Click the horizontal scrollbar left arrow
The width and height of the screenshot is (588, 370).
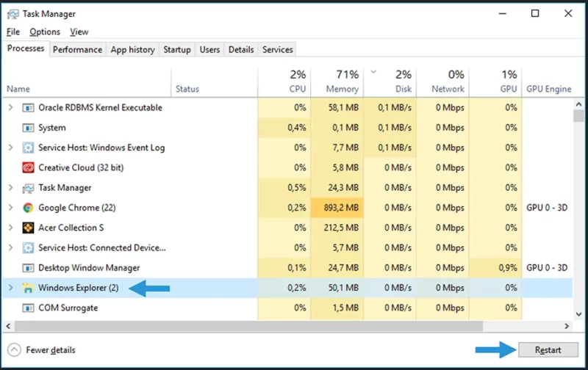click(8, 326)
